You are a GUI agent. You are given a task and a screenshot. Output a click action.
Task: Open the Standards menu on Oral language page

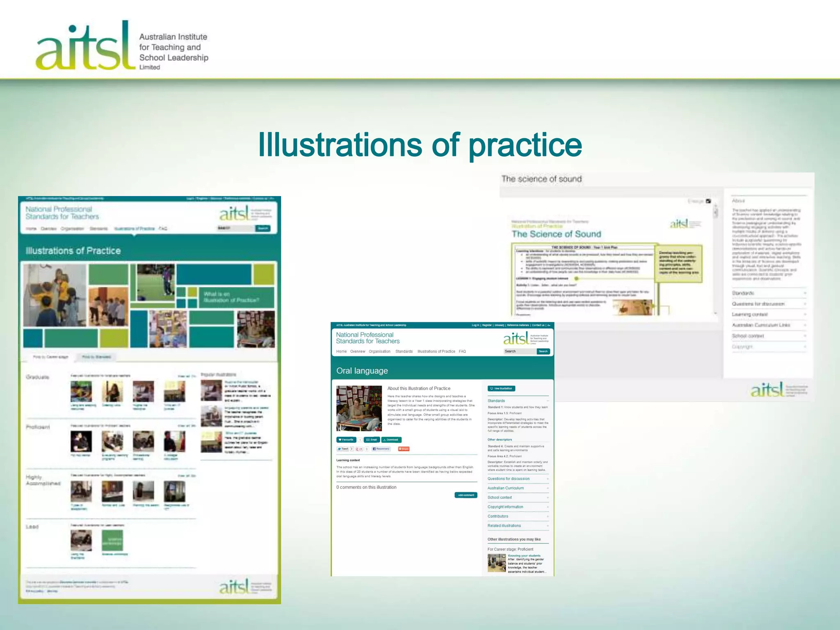point(404,352)
